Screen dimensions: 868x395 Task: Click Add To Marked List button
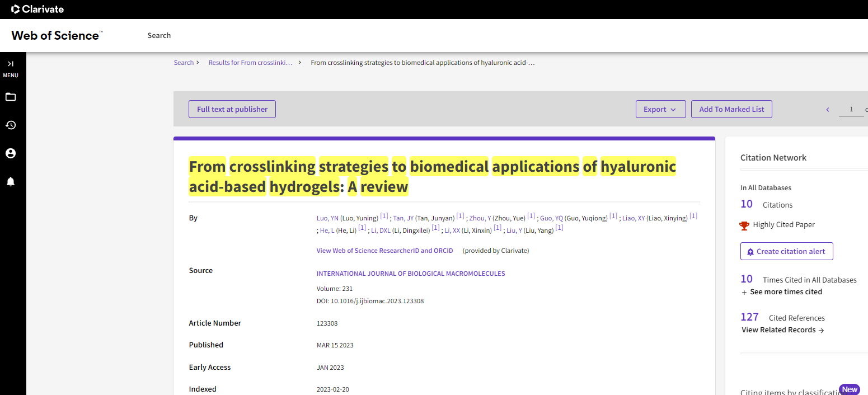pyautogui.click(x=731, y=109)
